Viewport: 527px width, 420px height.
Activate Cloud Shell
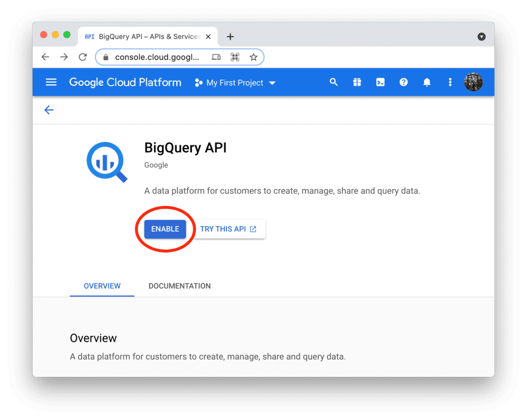coord(380,82)
